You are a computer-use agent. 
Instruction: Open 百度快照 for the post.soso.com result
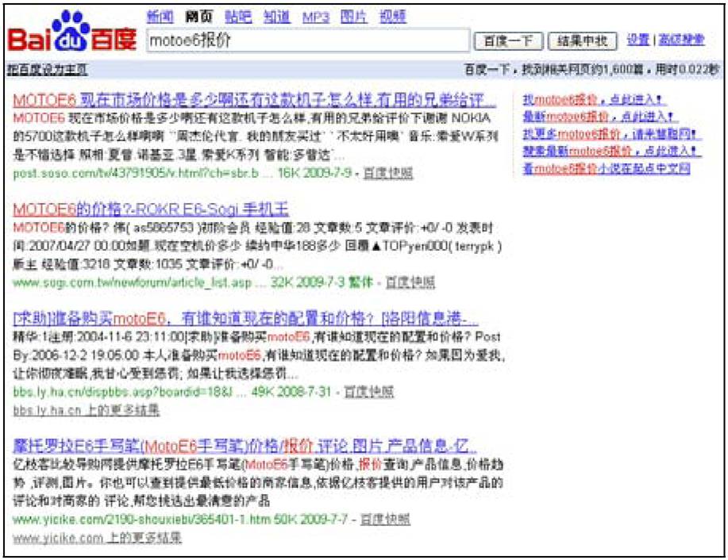pyautogui.click(x=388, y=173)
